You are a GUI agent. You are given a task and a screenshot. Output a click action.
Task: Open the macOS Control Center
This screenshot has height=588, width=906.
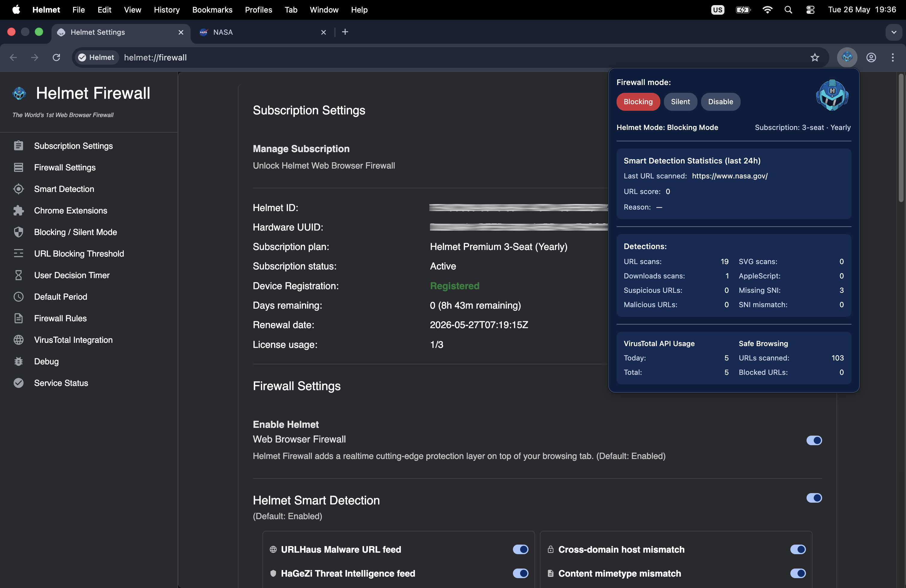(810, 10)
